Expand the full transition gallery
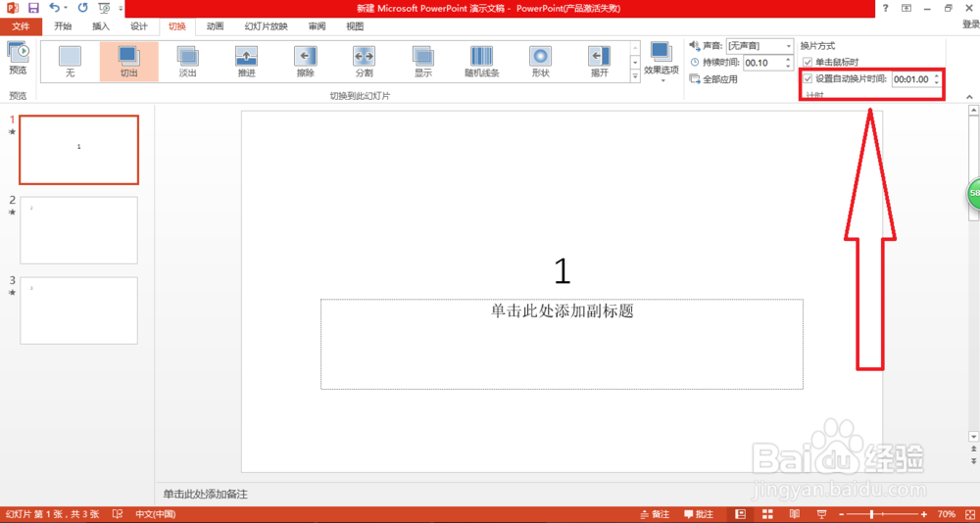 pyautogui.click(x=636, y=76)
